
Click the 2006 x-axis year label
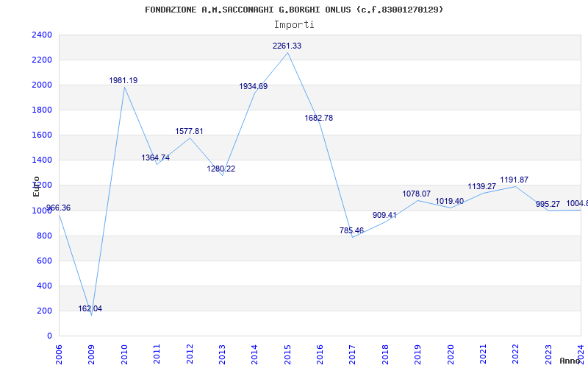coord(59,354)
